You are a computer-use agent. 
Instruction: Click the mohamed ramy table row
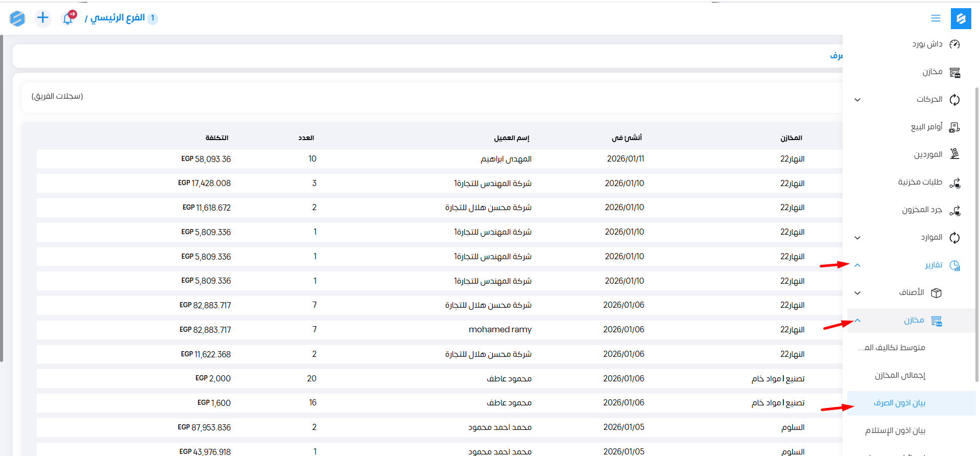click(x=499, y=330)
